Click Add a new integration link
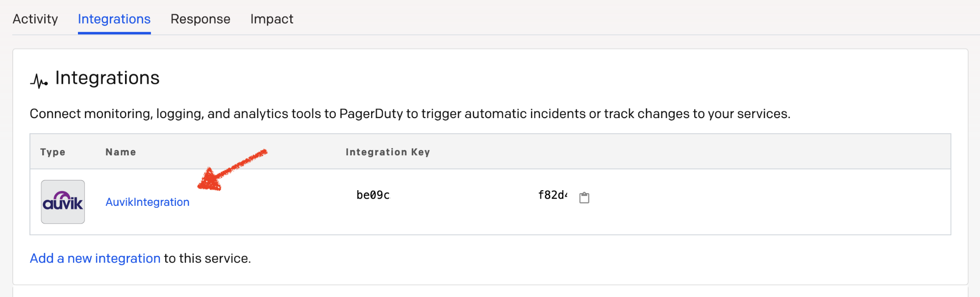This screenshot has width=980, height=297. coord(95,258)
